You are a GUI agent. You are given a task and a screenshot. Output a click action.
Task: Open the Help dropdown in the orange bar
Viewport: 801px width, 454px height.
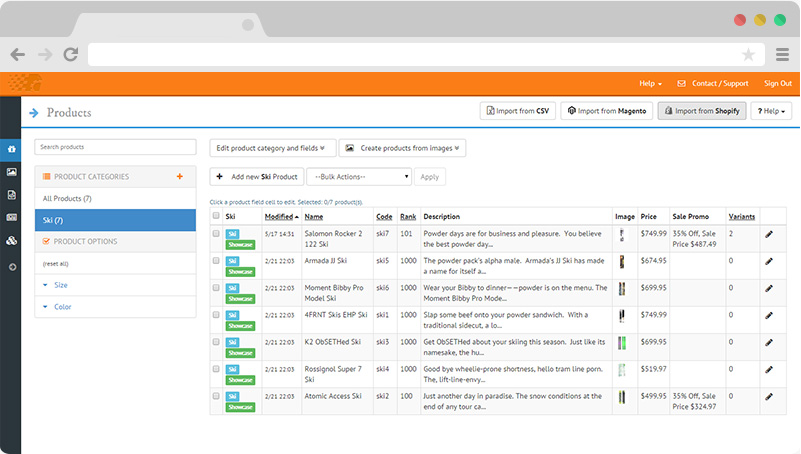650,83
